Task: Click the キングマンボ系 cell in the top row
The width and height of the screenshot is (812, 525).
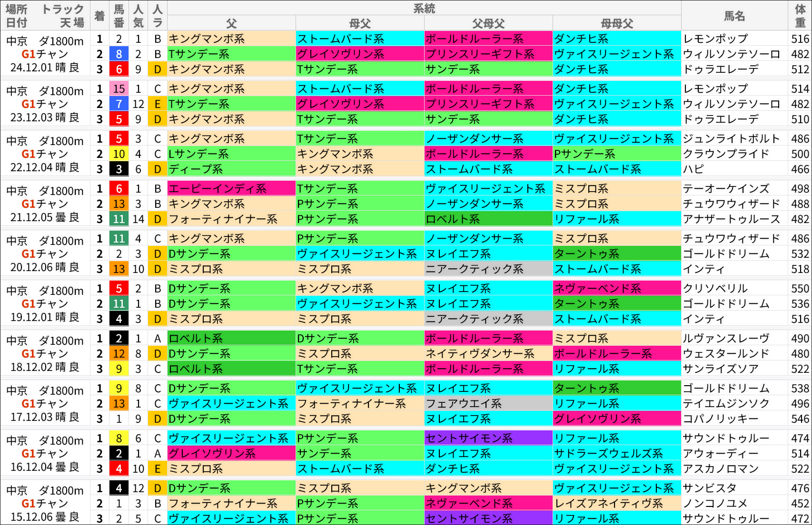Action: (x=206, y=39)
